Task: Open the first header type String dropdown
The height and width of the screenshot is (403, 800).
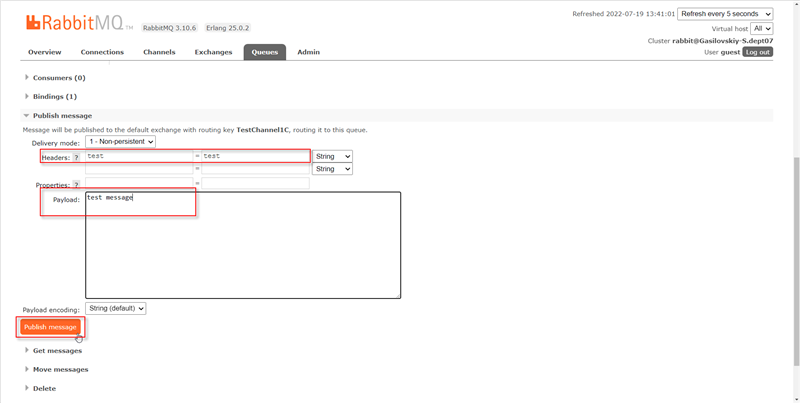Action: pos(333,156)
